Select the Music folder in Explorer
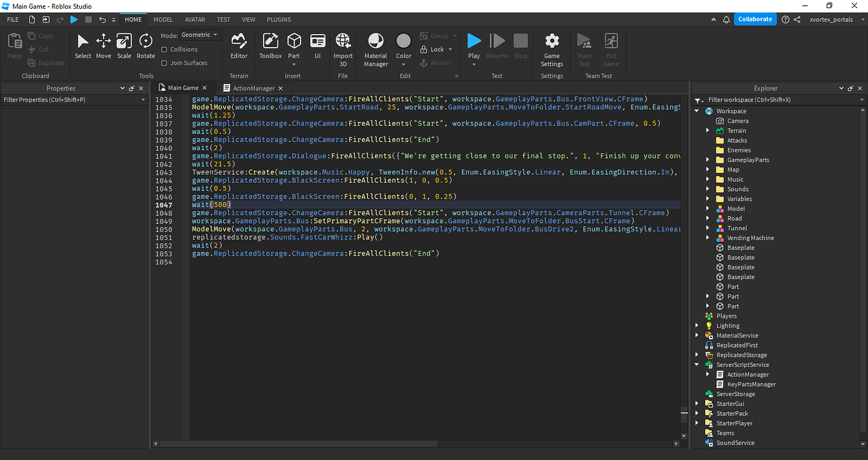Viewport: 868px width, 460px height. pyautogui.click(x=735, y=179)
